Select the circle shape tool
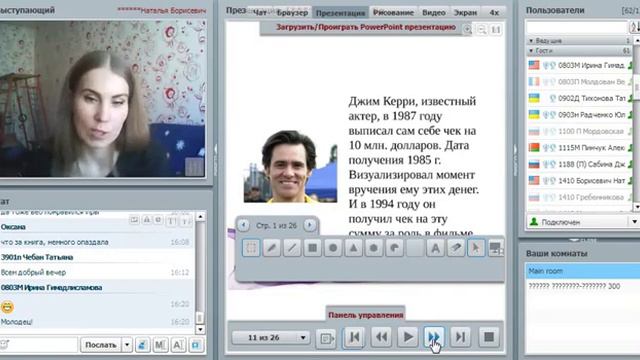This screenshot has width=640, height=360. point(333,248)
